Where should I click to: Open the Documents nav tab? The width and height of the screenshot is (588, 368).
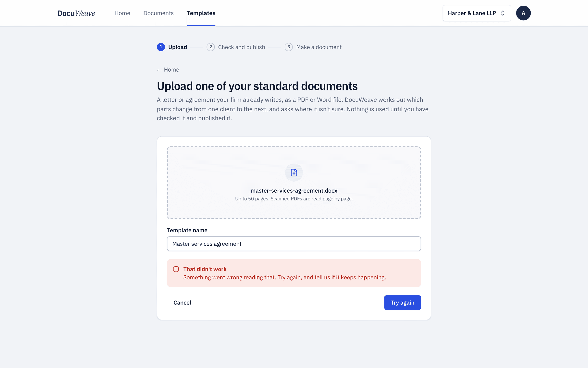(159, 13)
